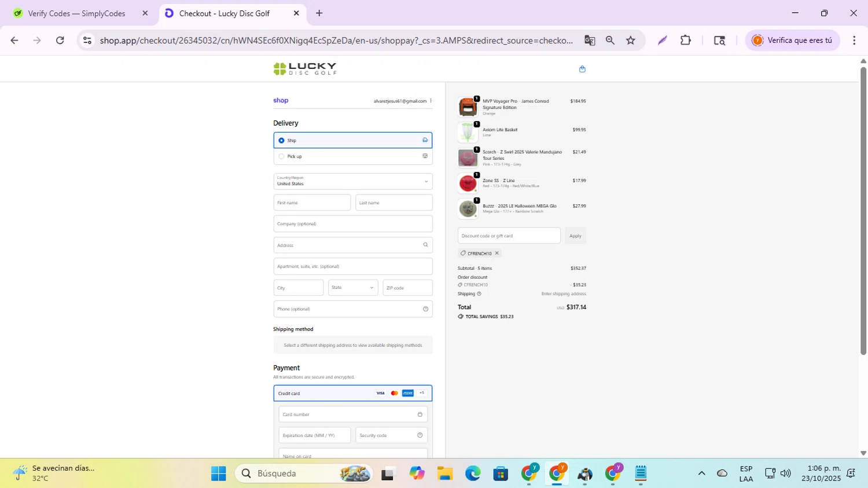Open Microsoft Store from the taskbar
Screen dimensions: 868x488
501,474
